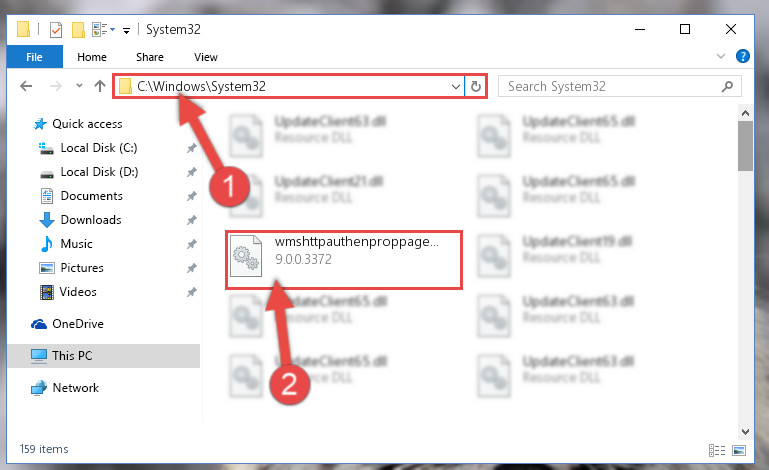
Task: Expand the ribbon with the chevron
Action: pyautogui.click(x=721, y=56)
